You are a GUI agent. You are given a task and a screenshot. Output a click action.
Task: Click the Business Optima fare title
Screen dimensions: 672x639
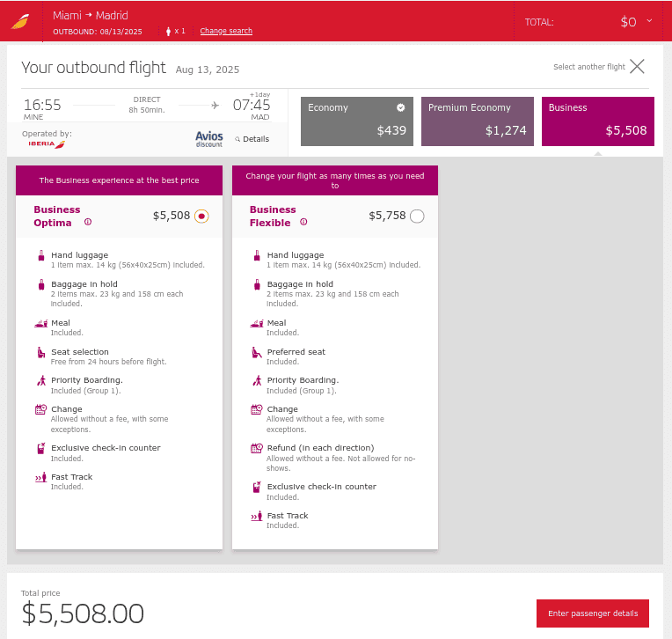(56, 217)
